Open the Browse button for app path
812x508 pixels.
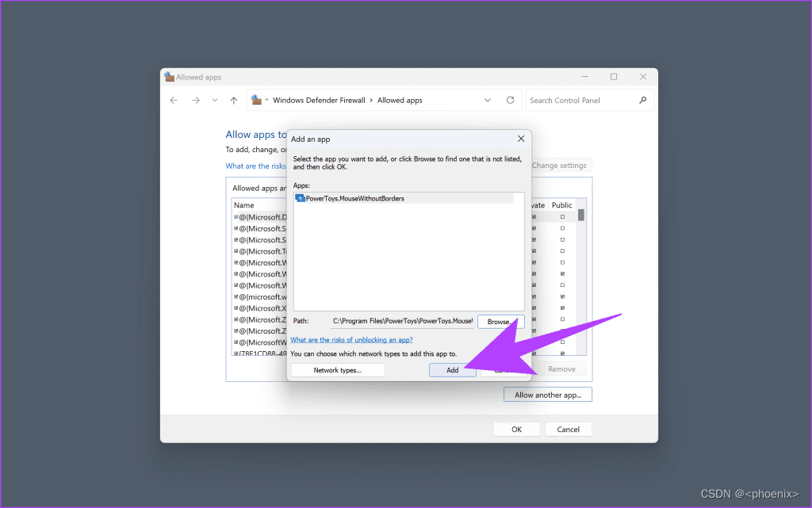pyautogui.click(x=501, y=322)
